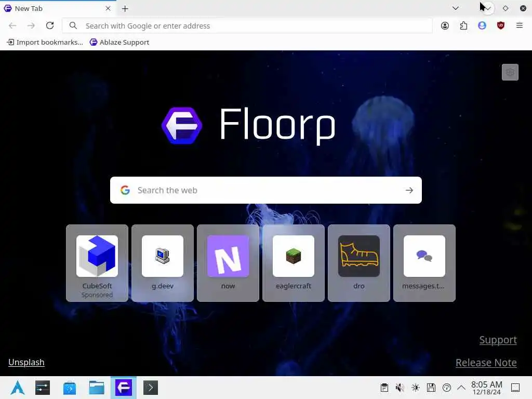Reload the current page
This screenshot has height=399, width=532.
[50, 25]
